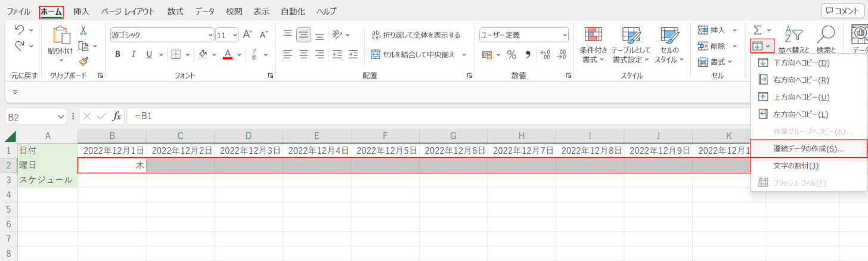Toggle Underline formatting
This screenshot has height=261, width=868.
click(x=149, y=54)
